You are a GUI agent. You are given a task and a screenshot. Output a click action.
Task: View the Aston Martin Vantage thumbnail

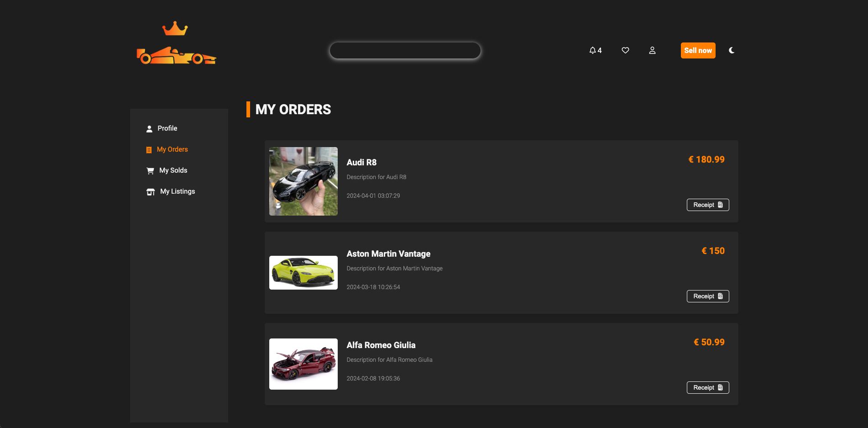point(303,273)
